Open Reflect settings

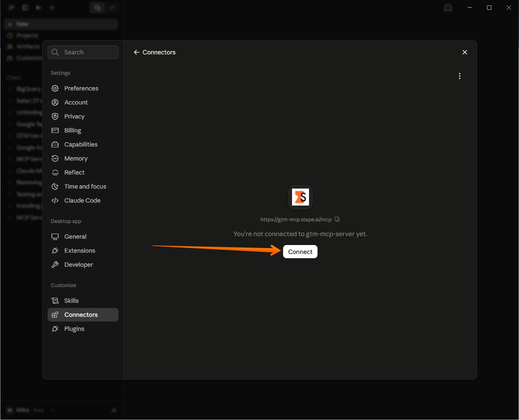point(83,172)
